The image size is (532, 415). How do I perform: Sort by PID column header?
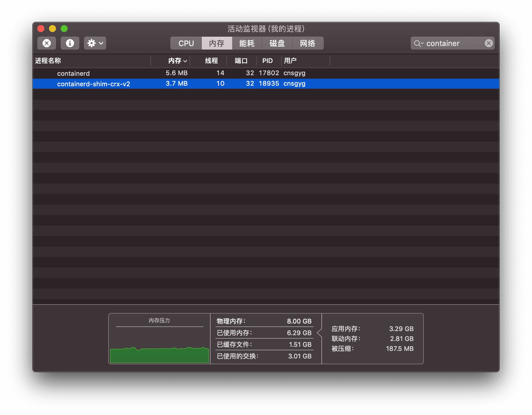(x=269, y=61)
